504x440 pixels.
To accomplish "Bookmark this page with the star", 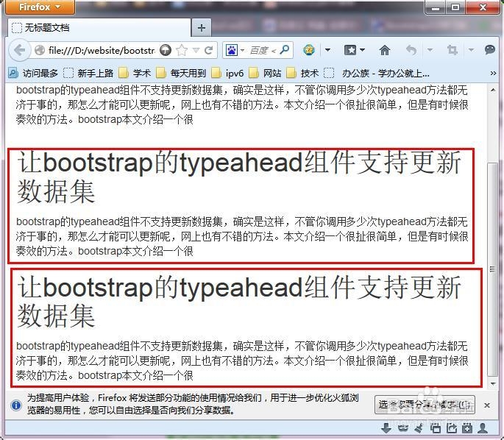I will [x=182, y=50].
